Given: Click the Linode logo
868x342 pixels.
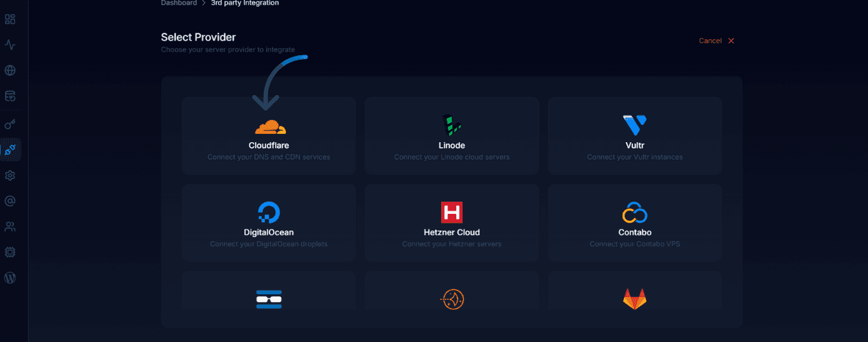Looking at the screenshot, I should click(x=452, y=126).
